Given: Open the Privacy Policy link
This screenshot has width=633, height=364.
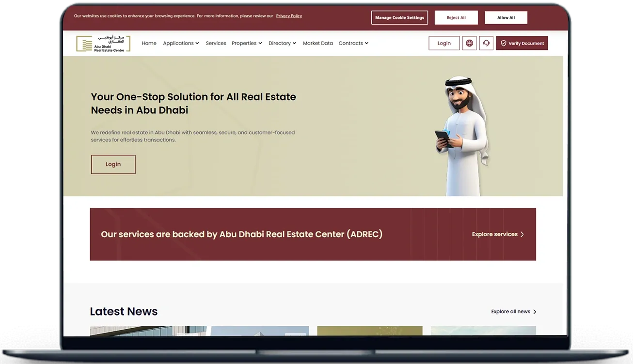Looking at the screenshot, I should pyautogui.click(x=289, y=16).
